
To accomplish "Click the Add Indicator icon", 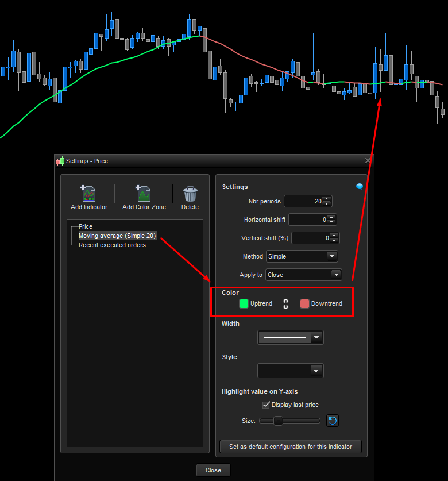I will (88, 194).
